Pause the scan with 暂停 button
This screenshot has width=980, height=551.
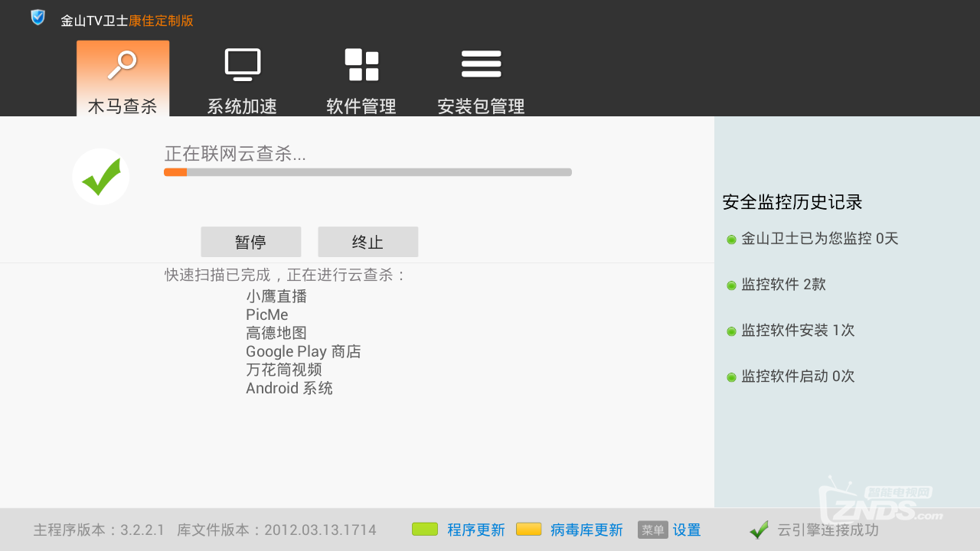click(x=250, y=242)
